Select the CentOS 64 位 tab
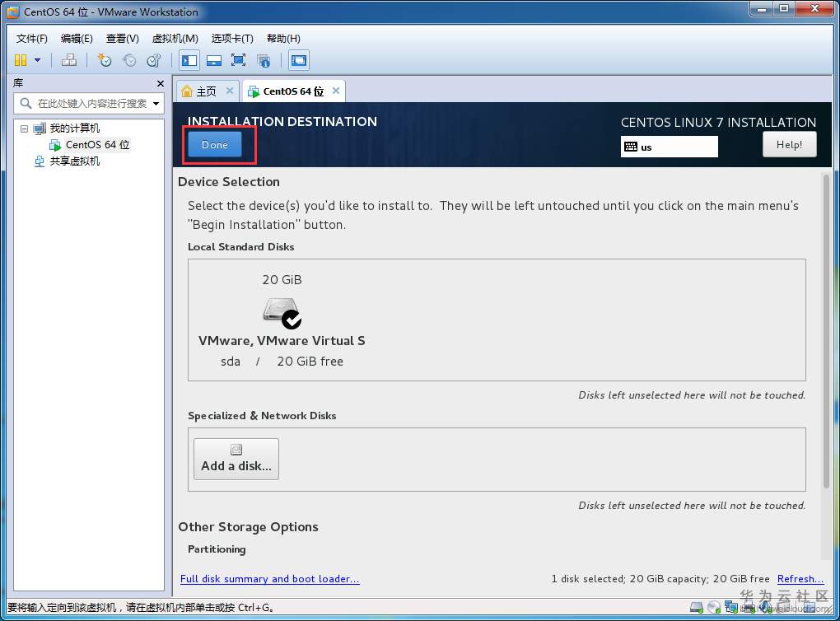The height and width of the screenshot is (621, 840). (x=293, y=91)
